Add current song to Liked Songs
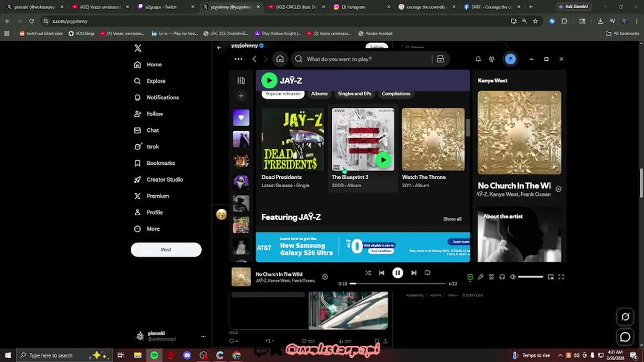Viewport: 644px width, 362px height. [x=325, y=277]
